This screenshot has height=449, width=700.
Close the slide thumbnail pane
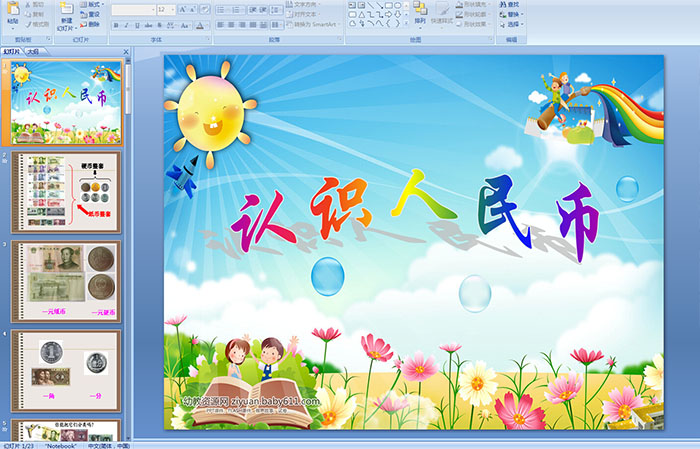126,52
